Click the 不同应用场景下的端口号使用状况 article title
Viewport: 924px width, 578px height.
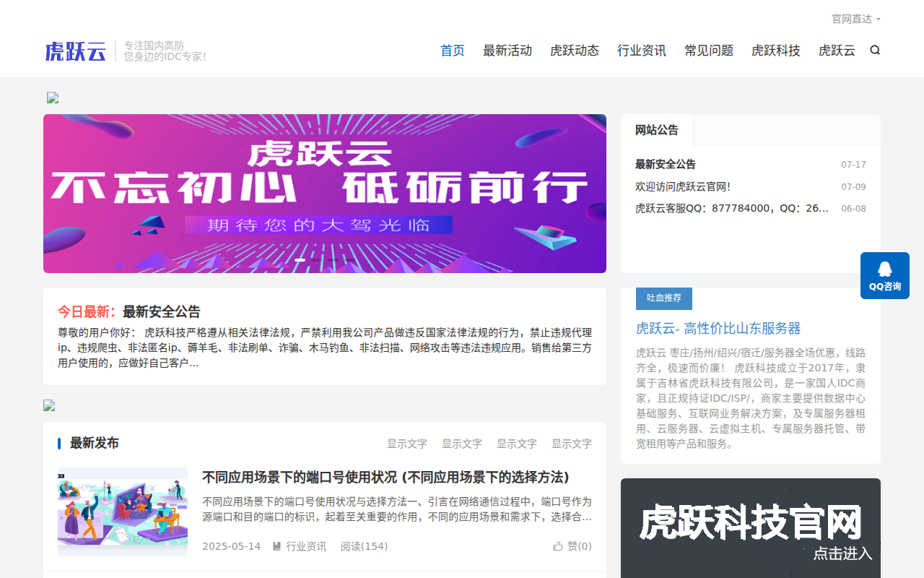click(385, 478)
